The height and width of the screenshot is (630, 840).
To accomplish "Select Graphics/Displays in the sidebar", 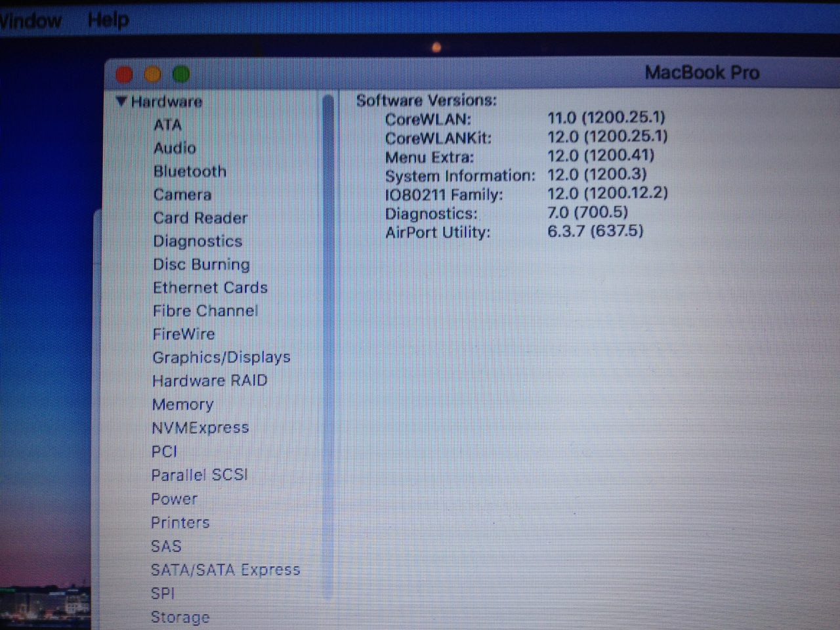I will (221, 358).
